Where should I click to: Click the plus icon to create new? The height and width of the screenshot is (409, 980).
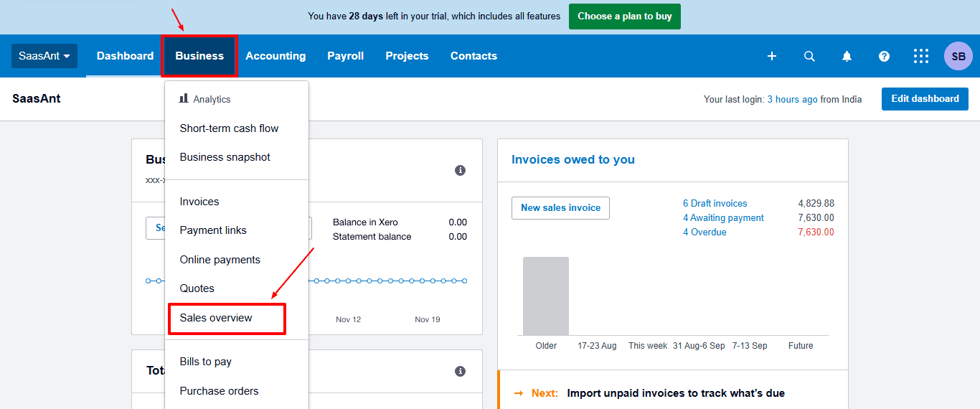point(772,56)
